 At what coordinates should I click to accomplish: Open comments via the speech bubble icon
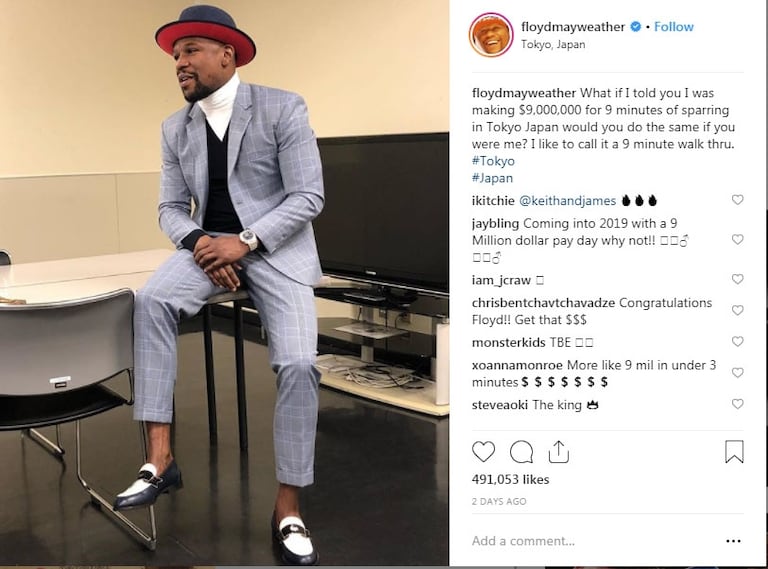coord(521,451)
